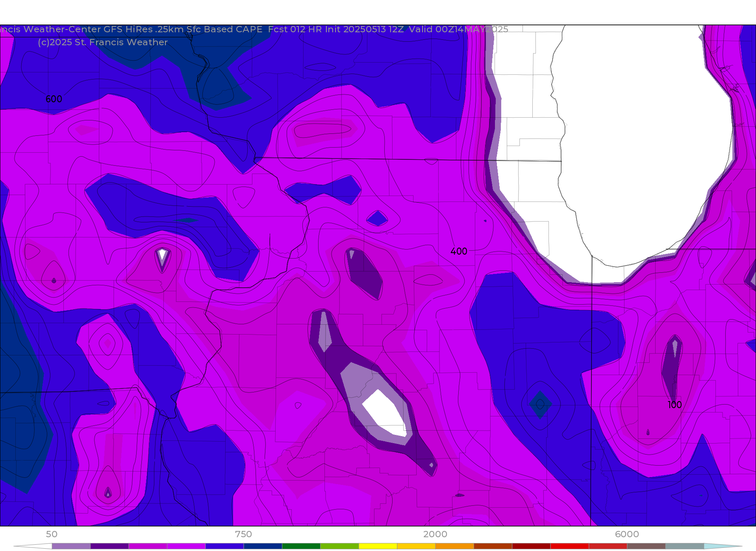Click the bright red legend swatch

(570, 546)
